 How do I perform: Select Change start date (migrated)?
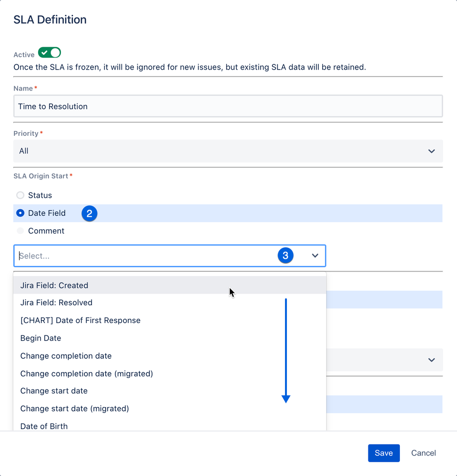pos(75,408)
